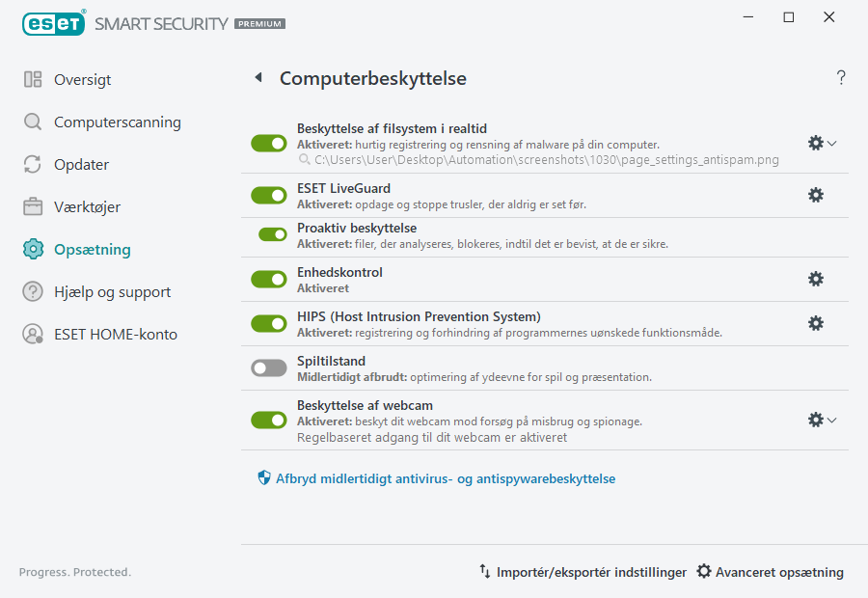Enable Spiltilstand
Image resolution: width=868 pixels, height=598 pixels.
coord(268,367)
